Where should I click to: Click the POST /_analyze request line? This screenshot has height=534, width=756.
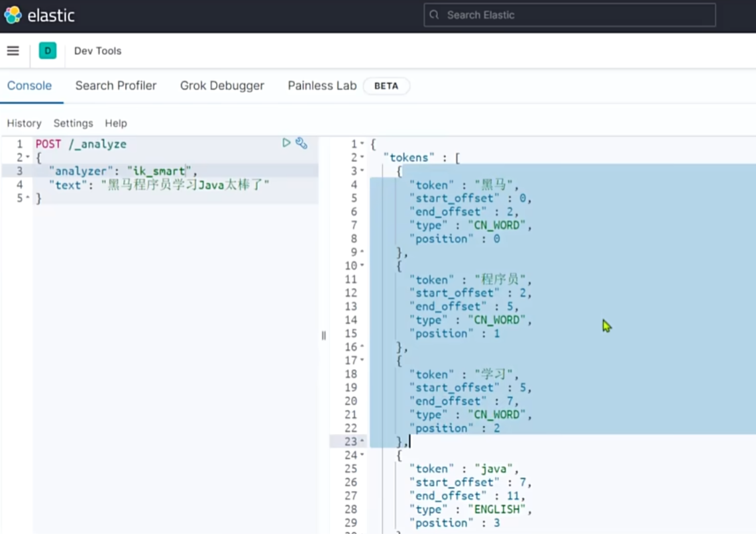click(81, 144)
